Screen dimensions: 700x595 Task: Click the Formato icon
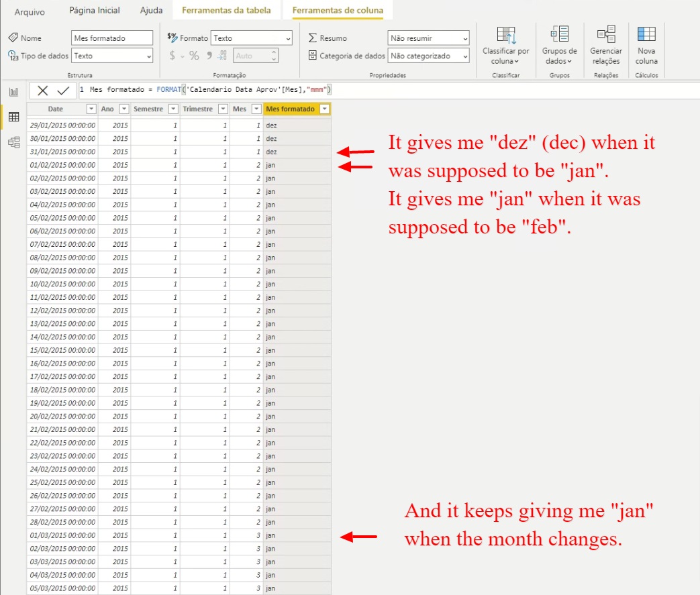(x=172, y=38)
